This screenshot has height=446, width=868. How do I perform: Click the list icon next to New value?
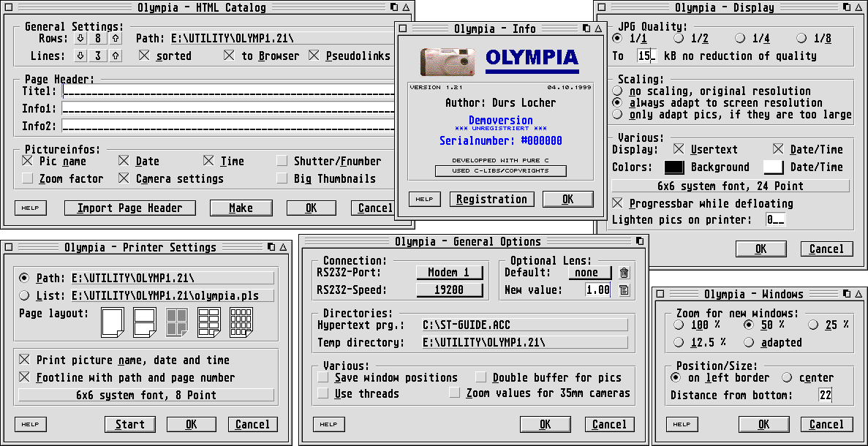click(624, 290)
